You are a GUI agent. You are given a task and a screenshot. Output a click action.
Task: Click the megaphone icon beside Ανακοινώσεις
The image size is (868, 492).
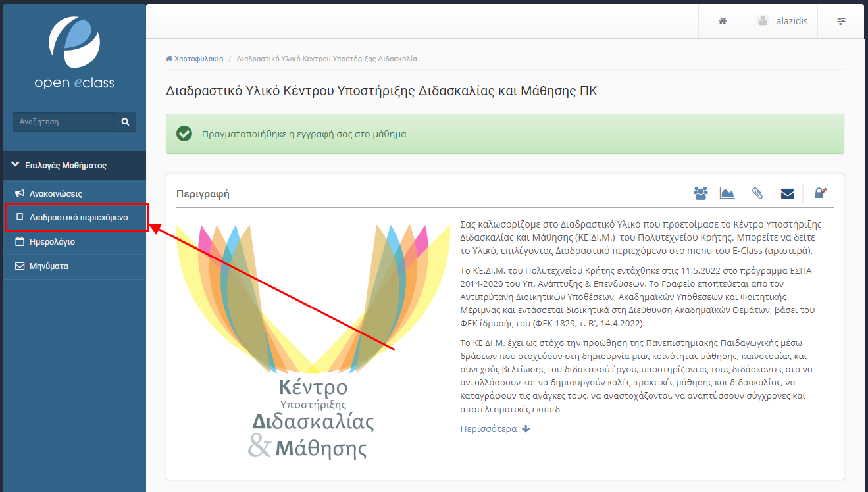click(x=20, y=194)
